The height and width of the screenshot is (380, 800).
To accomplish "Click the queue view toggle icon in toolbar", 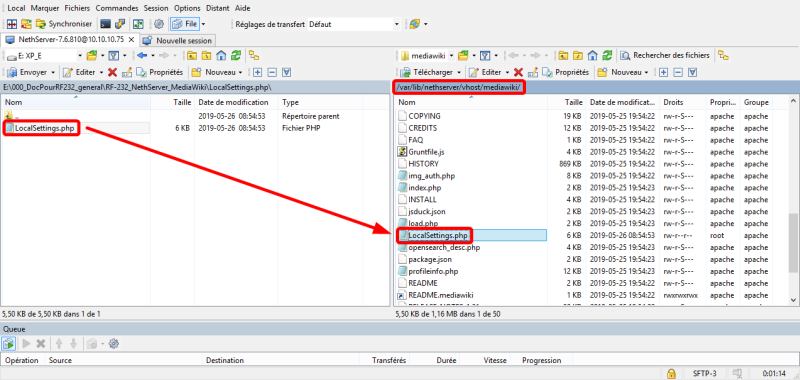I will point(138,24).
